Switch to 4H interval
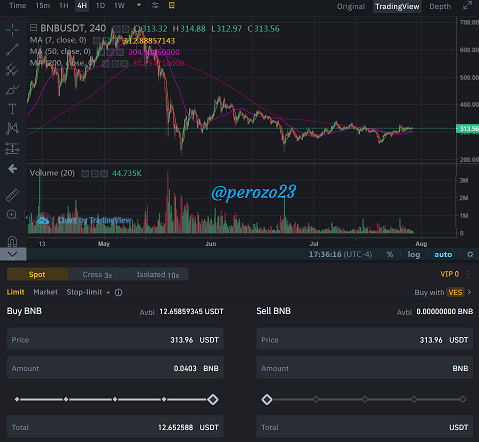The width and height of the screenshot is (479, 442). point(82,6)
